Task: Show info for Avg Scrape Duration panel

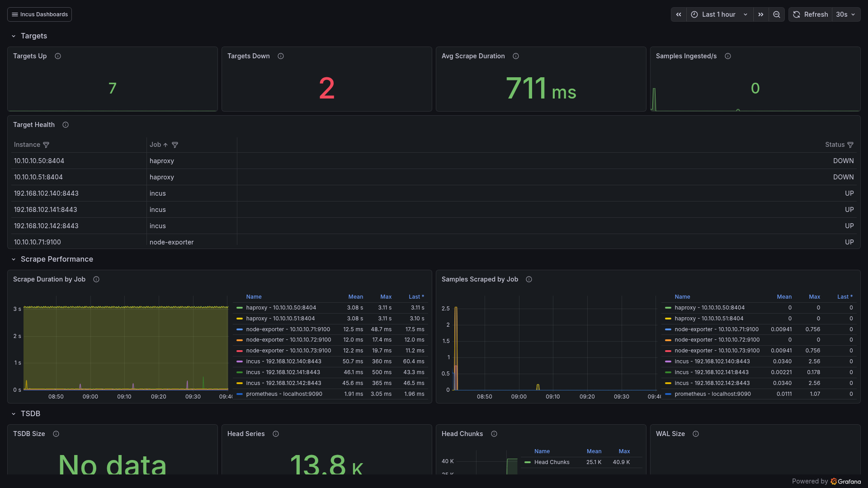Action: pos(516,56)
